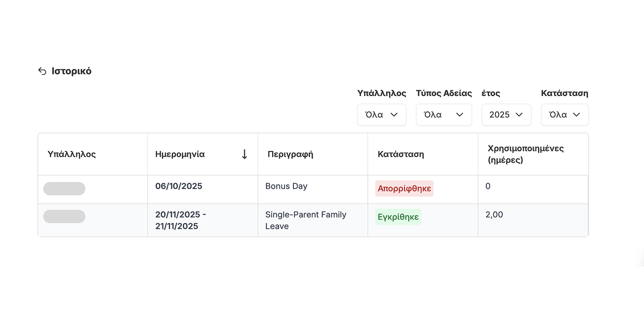
Task: Click the Απορρίφθηκε status badge
Action: coord(404,189)
